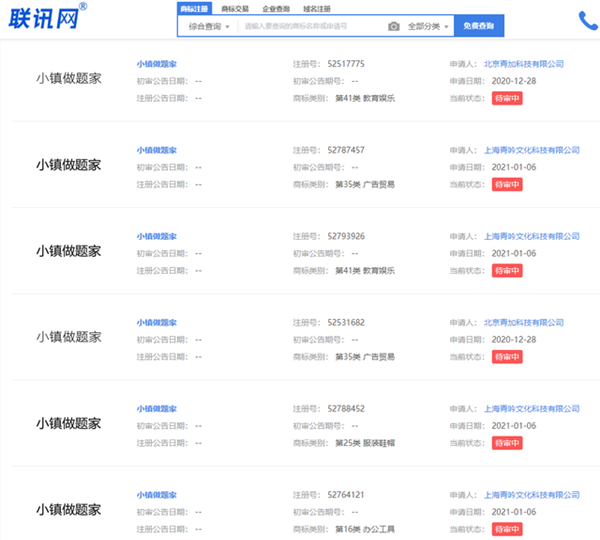This screenshot has height=540, width=600.
Task: Select registration number 52517775
Action: 346,64
